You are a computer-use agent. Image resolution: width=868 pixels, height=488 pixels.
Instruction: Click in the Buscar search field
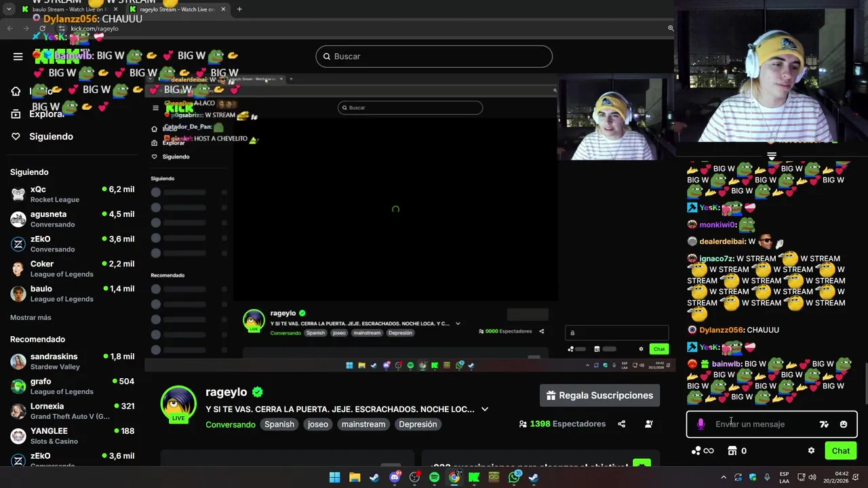pyautogui.click(x=434, y=56)
